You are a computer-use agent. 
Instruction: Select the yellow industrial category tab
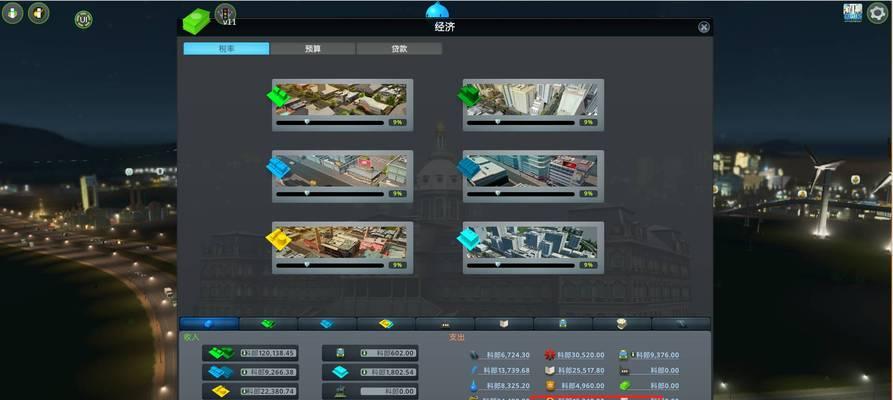tap(386, 324)
